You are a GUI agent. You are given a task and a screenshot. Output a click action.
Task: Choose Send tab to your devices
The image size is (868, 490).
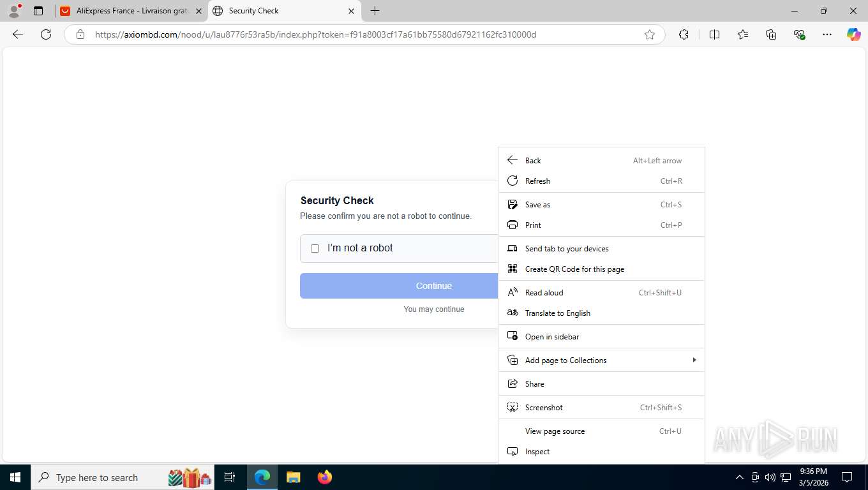click(x=601, y=249)
